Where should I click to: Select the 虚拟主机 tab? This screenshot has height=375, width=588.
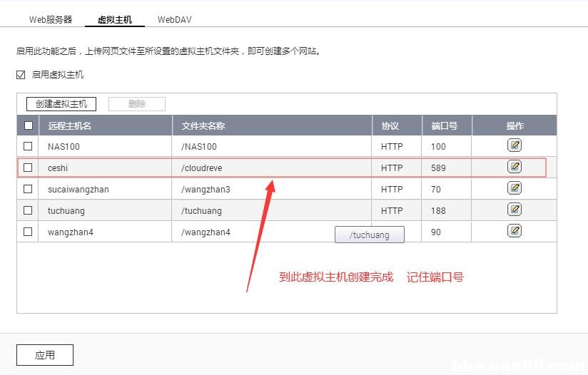click(x=115, y=20)
